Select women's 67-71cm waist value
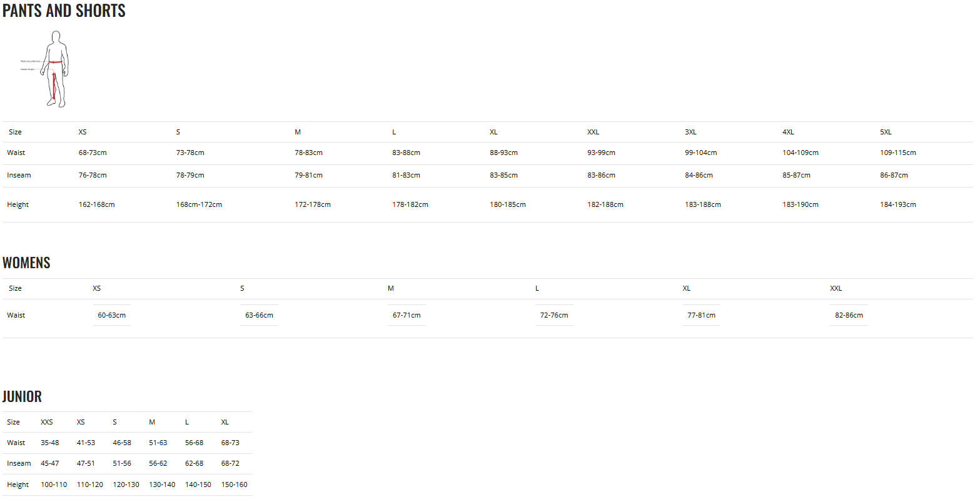The width and height of the screenshot is (980, 502). pyautogui.click(x=407, y=315)
